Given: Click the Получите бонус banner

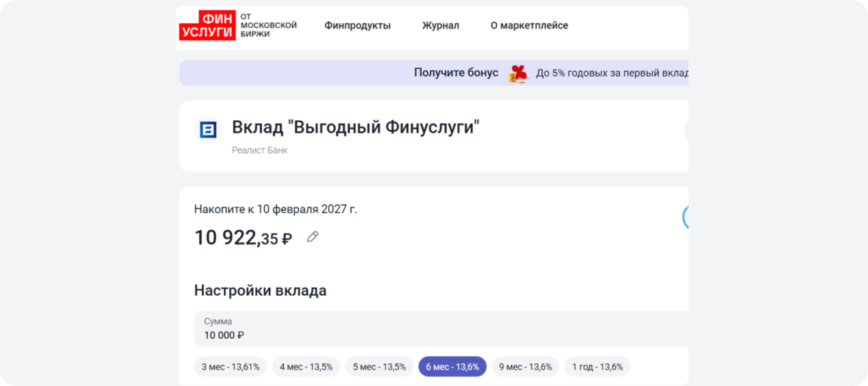Looking at the screenshot, I should click(434, 72).
